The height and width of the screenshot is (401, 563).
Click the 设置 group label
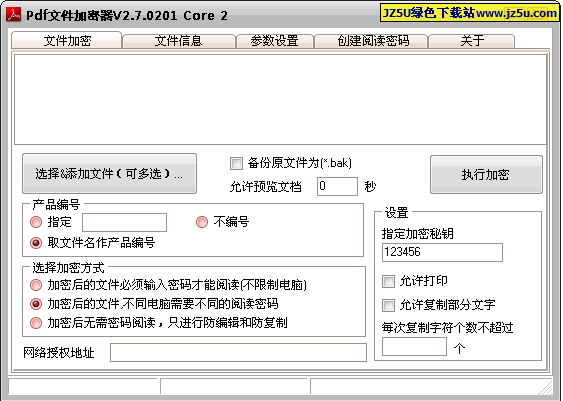click(396, 213)
